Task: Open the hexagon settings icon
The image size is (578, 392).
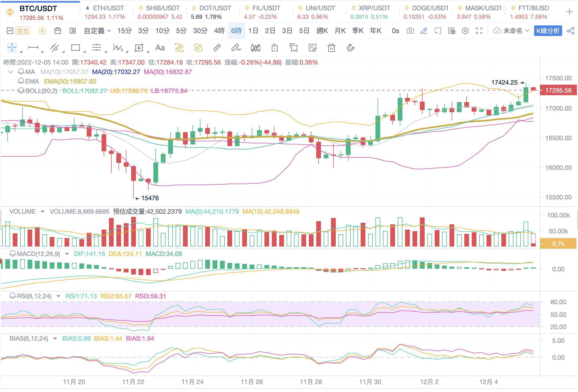Action: (x=465, y=31)
